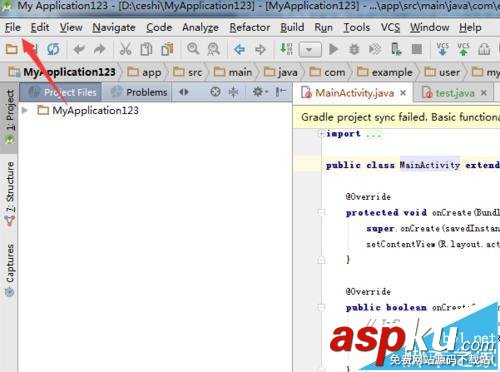Image resolution: width=500 pixels, height=372 pixels.
Task: Click the VCS commit changes icon
Action: coord(463,49)
